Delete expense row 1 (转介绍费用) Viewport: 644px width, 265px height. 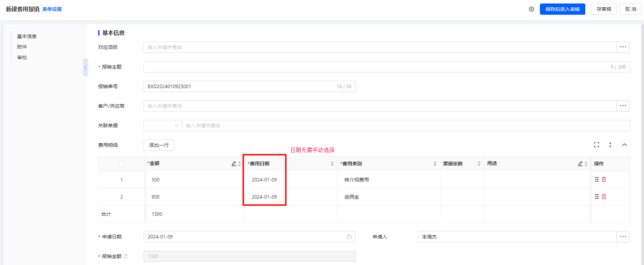pos(604,179)
